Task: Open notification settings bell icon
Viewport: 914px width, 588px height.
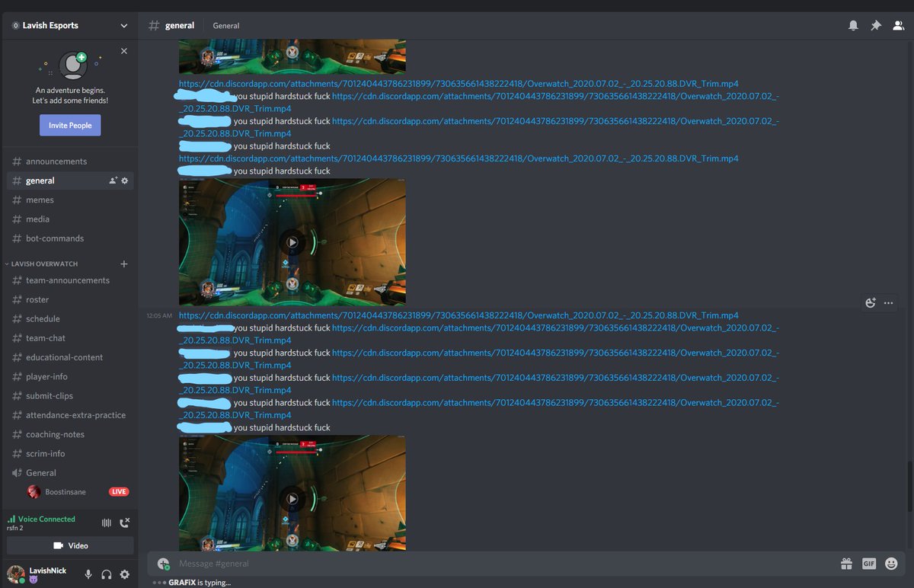Action: click(x=853, y=25)
